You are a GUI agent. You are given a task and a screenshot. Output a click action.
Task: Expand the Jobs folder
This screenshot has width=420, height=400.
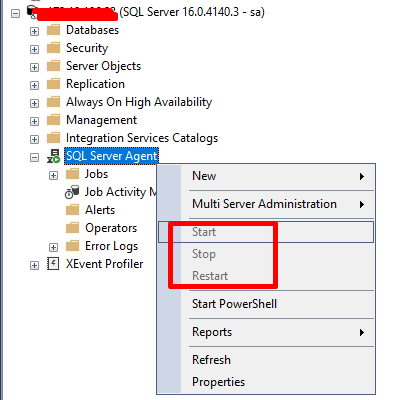click(53, 175)
